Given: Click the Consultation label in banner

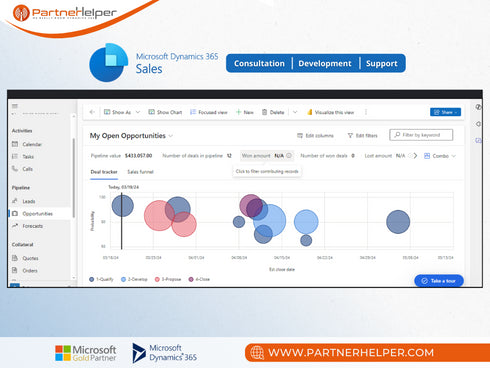Looking at the screenshot, I should pos(259,63).
